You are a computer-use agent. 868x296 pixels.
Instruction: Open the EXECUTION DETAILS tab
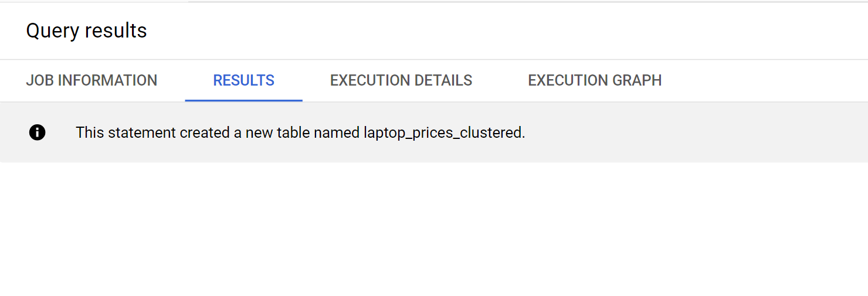pos(401,80)
